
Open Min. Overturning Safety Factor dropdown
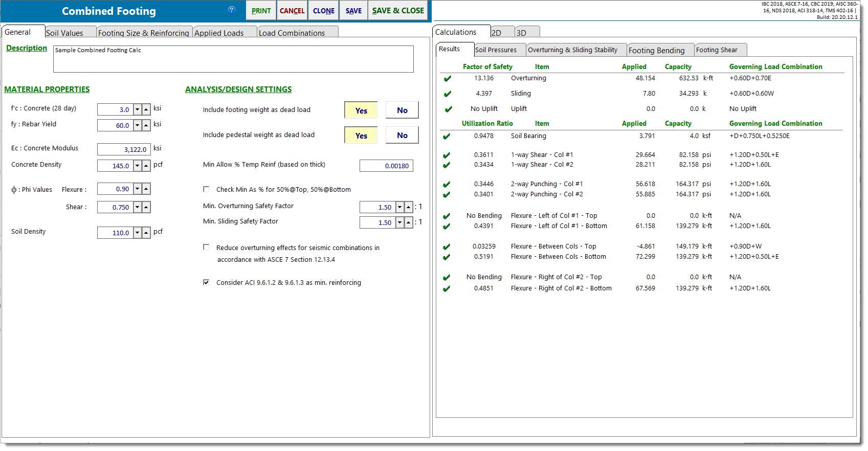(x=400, y=207)
